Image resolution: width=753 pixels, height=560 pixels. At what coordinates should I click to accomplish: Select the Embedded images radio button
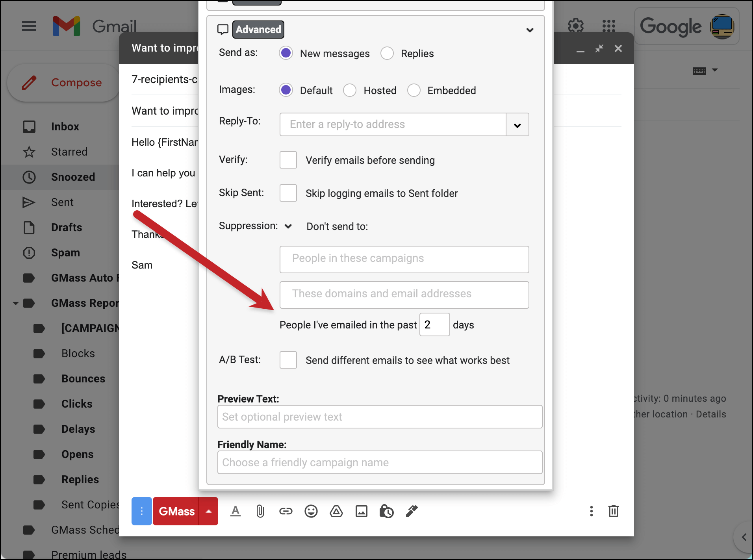click(x=414, y=90)
